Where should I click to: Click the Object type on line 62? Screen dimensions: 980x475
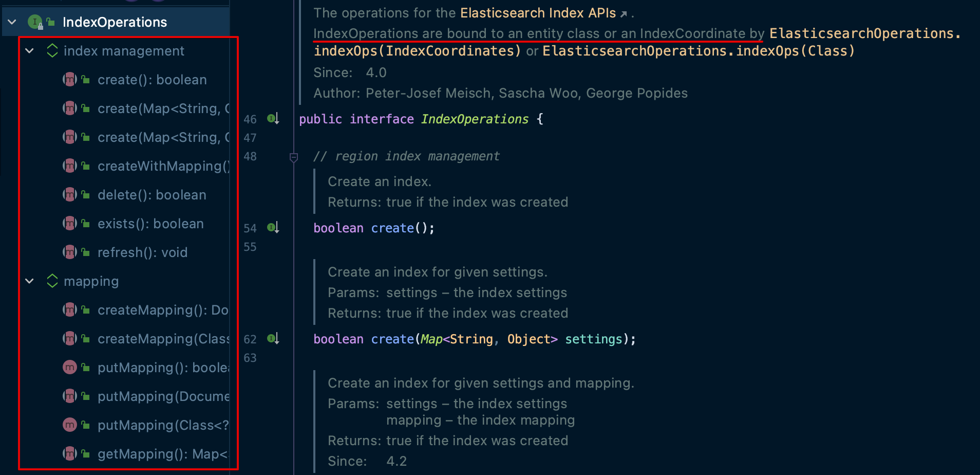pyautogui.click(x=529, y=339)
